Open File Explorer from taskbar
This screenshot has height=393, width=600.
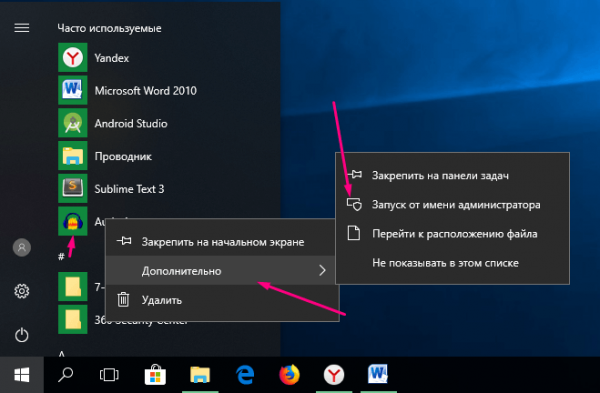click(200, 375)
